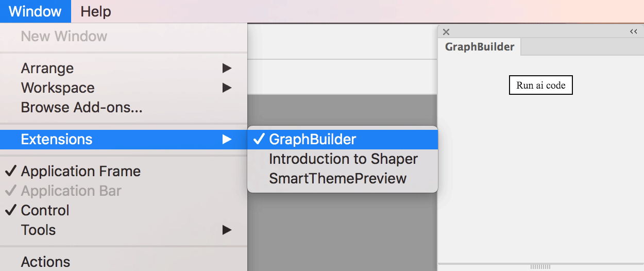Select Introduction to Shaper extension
644x271 pixels.
pos(343,159)
